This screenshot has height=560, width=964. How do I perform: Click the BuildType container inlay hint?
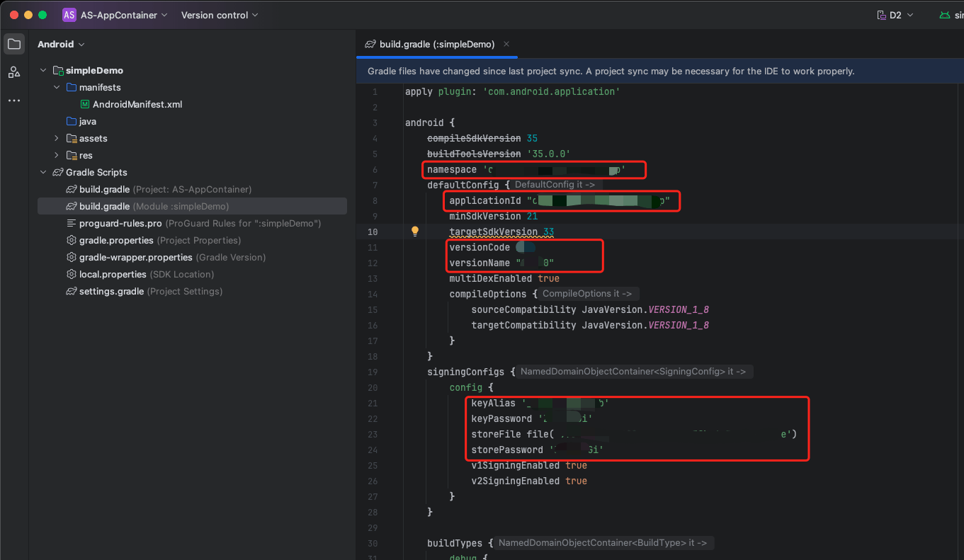click(603, 543)
